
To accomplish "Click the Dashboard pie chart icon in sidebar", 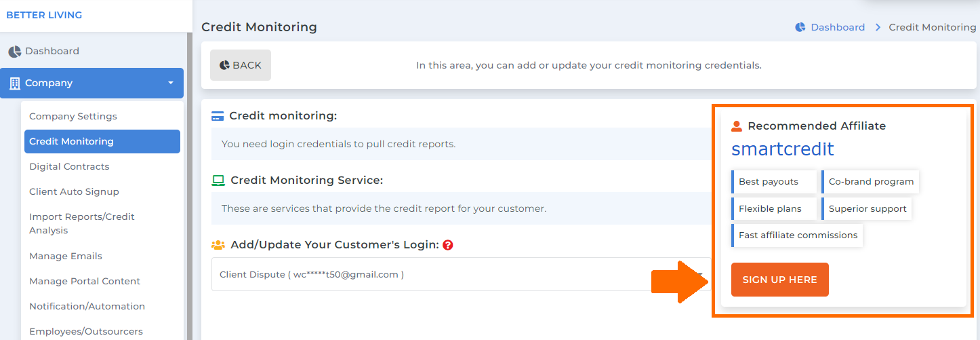I will pyautogui.click(x=15, y=52).
